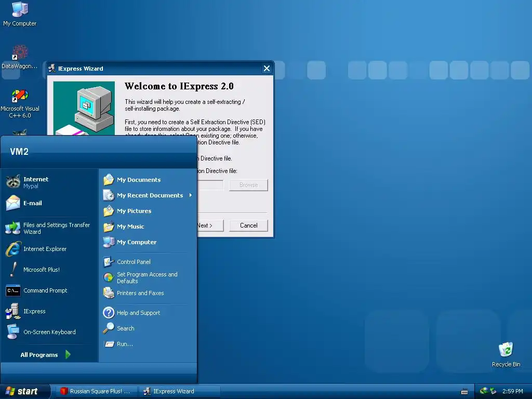Click the Search magnifier icon

click(x=109, y=328)
